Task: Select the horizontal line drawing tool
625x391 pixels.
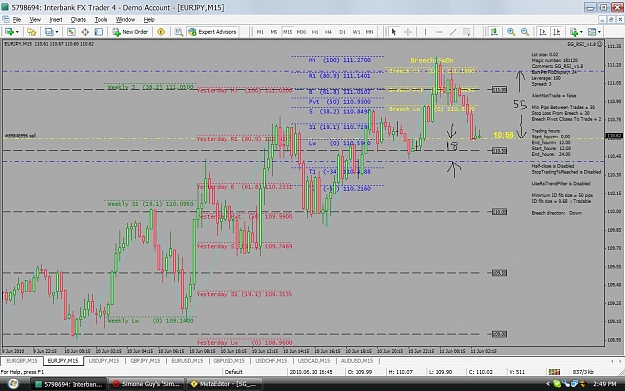Action: 439,32
